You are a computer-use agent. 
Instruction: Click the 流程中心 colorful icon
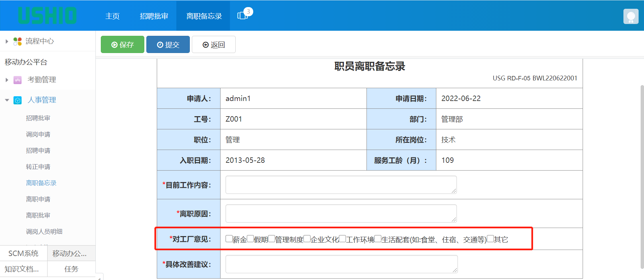18,41
